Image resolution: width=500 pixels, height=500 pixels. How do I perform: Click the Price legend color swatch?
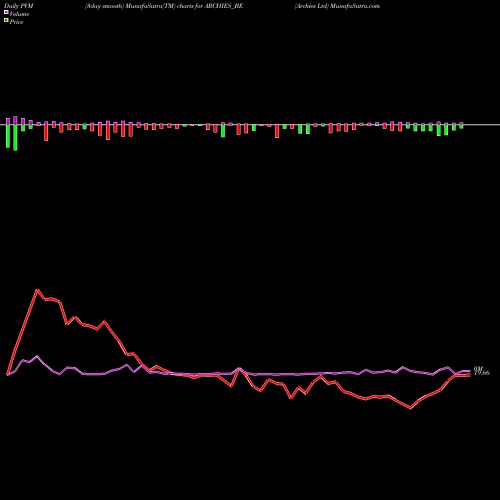[6, 21]
